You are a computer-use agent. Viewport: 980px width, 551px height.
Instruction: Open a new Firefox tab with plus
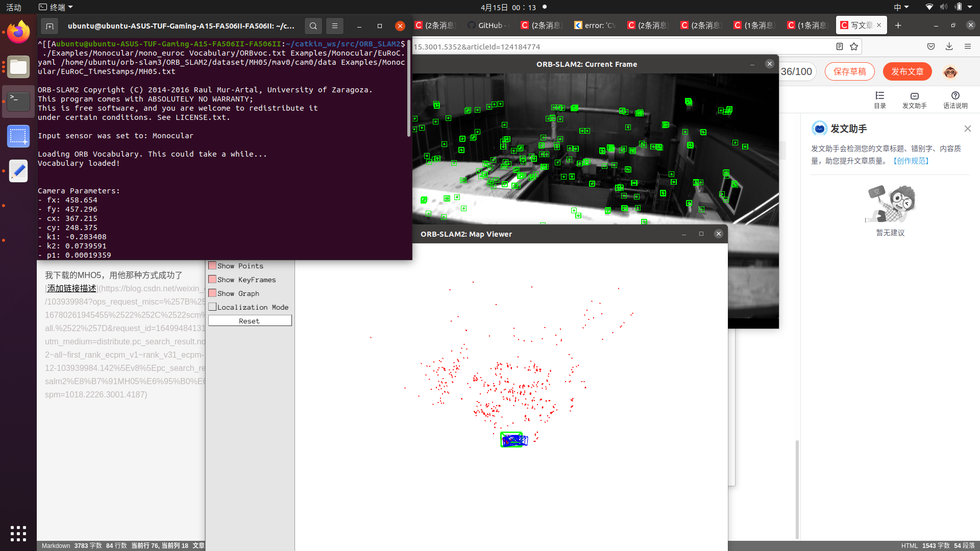pyautogui.click(x=898, y=25)
